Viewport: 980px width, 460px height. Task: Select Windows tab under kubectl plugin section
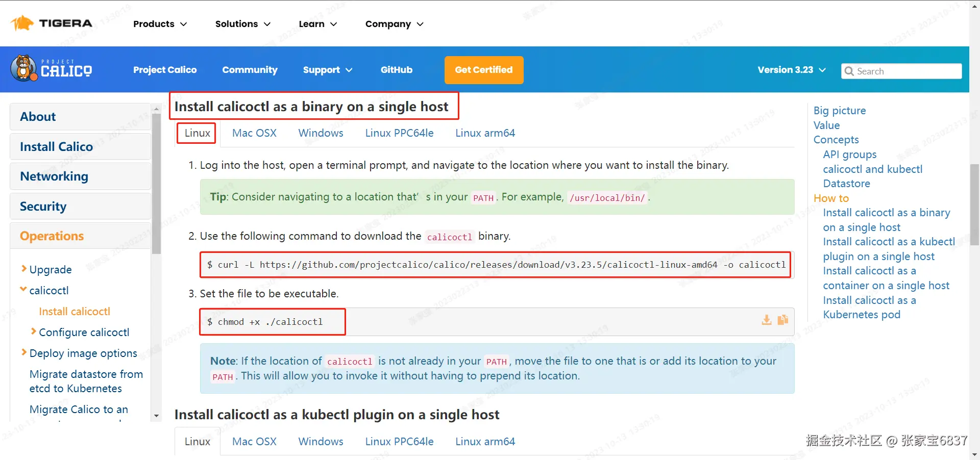click(x=321, y=442)
